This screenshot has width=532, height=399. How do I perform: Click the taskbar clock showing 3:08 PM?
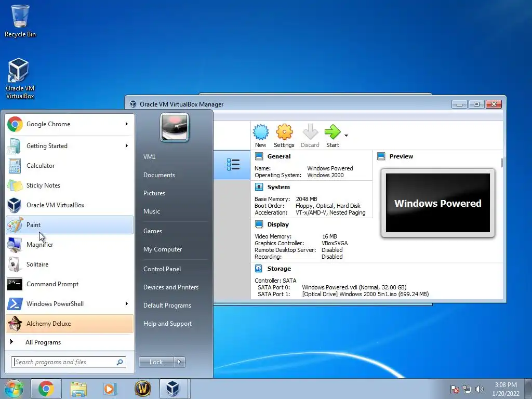[506, 389]
